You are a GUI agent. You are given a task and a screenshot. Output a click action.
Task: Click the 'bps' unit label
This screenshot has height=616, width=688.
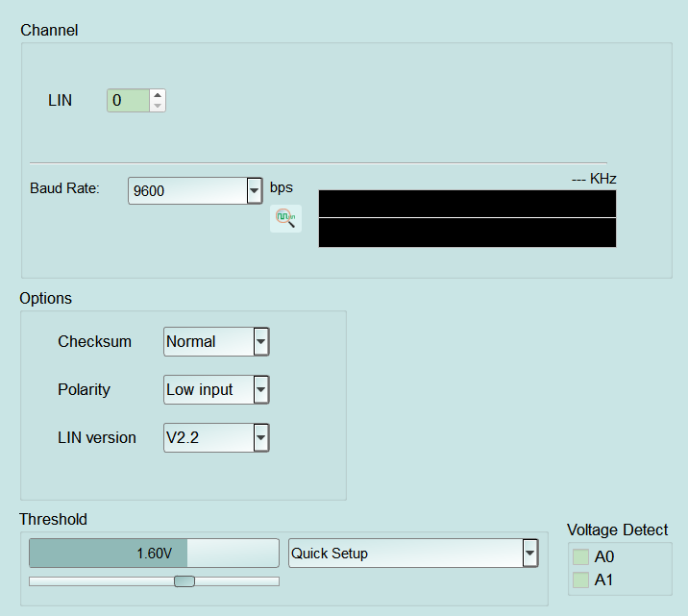click(x=282, y=187)
